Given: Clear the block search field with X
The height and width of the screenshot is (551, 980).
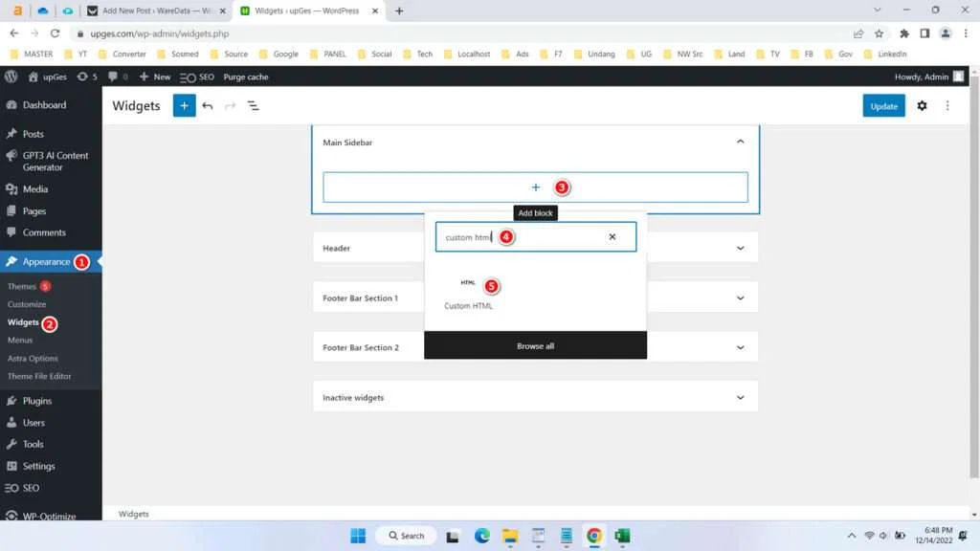Looking at the screenshot, I should click(612, 236).
